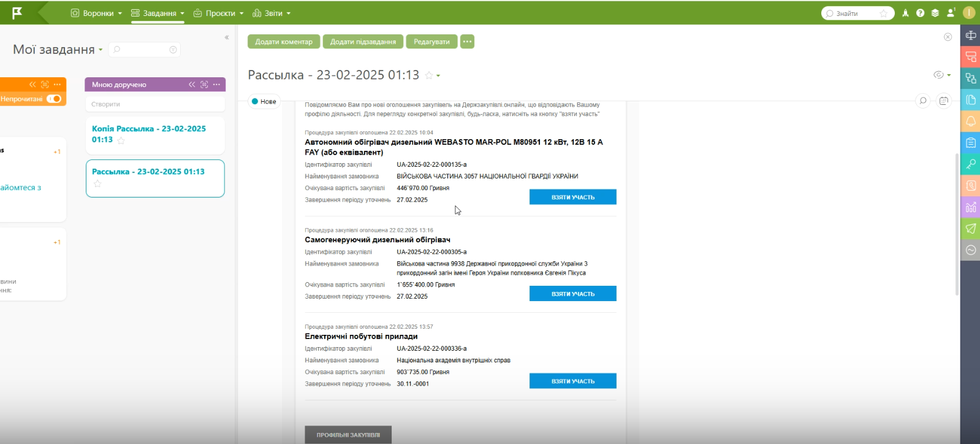This screenshot has height=444, width=980.
Task: Expand the Мої завдання dropdown arrow
Action: tap(101, 50)
